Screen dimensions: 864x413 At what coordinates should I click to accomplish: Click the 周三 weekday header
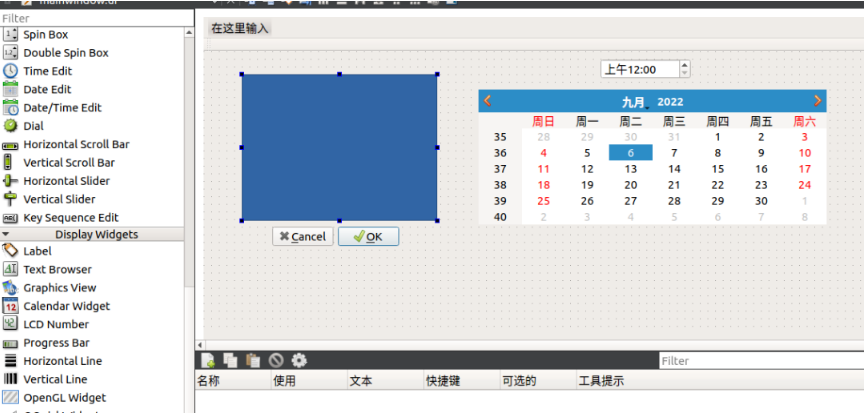click(x=674, y=121)
